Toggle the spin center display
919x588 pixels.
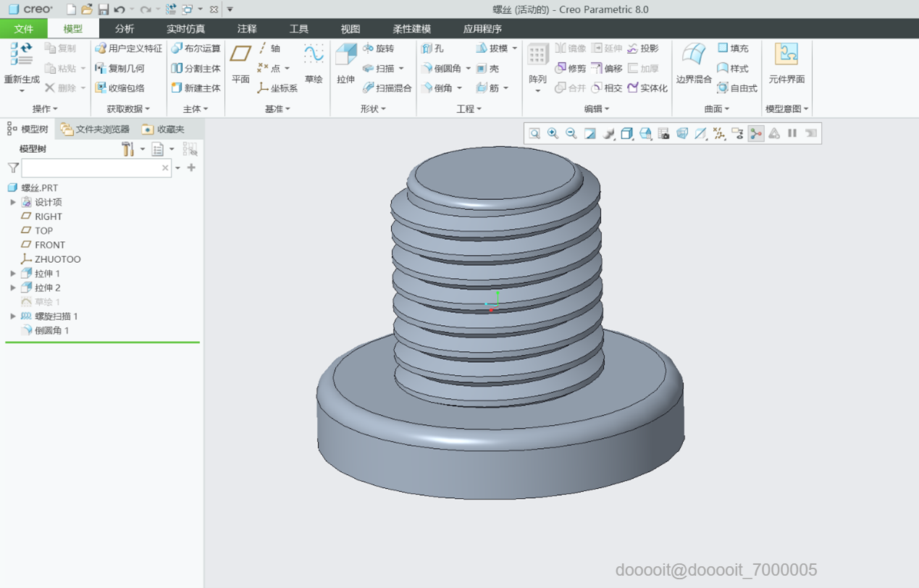(x=756, y=133)
